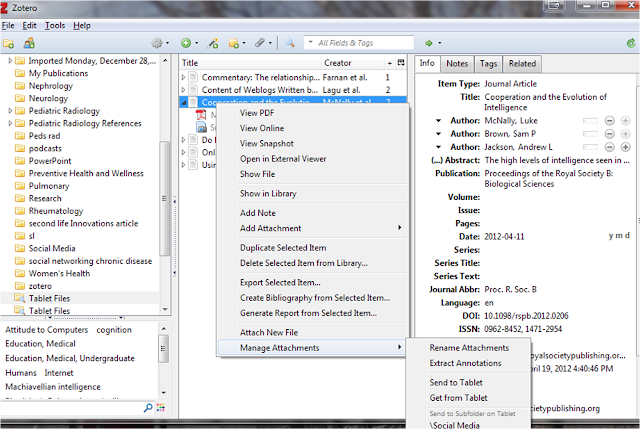Open the Help menu

tap(82, 25)
